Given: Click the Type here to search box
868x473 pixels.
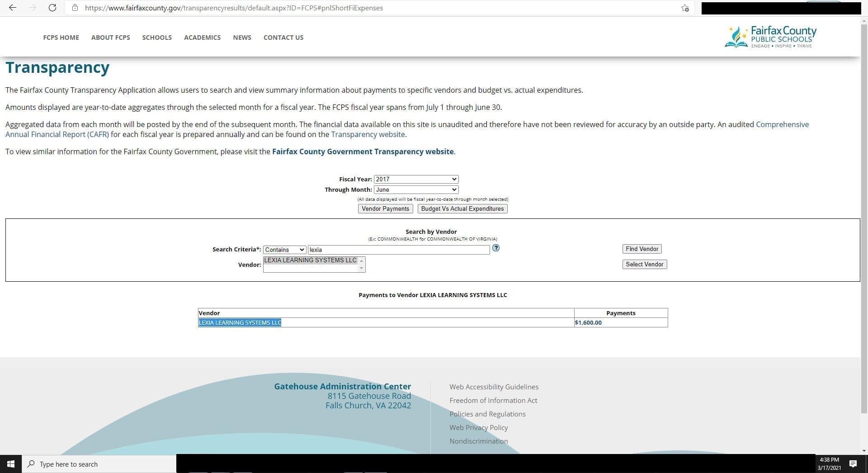Looking at the screenshot, I should (x=99, y=464).
